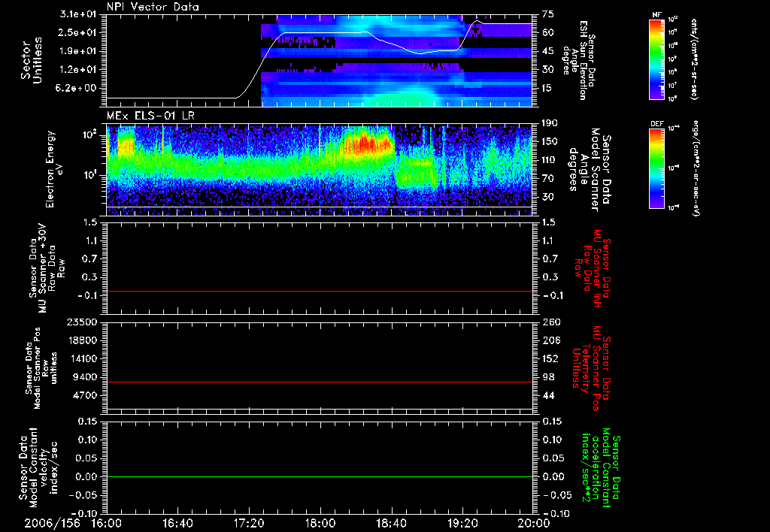Click the 19:20 time axis label
This screenshot has height=532, width=770.
[x=462, y=524]
